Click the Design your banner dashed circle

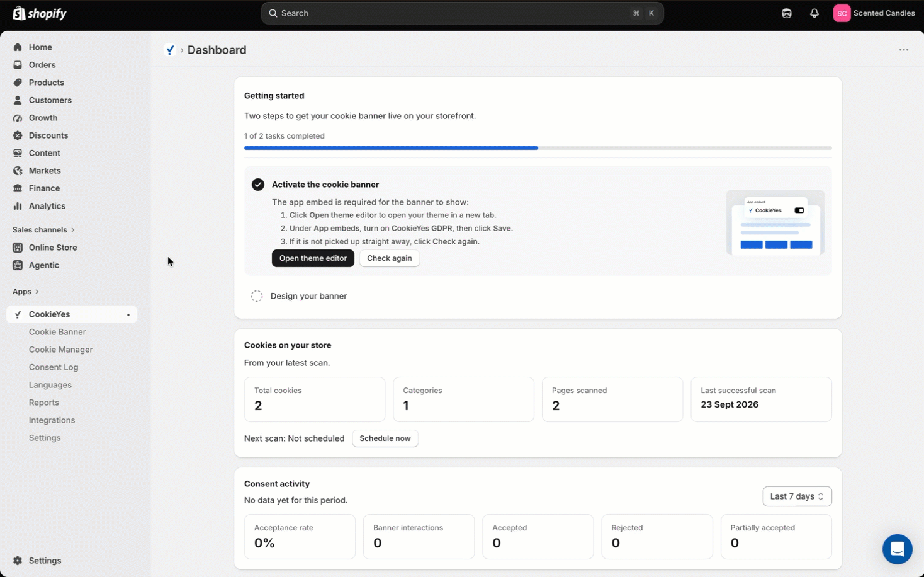(x=257, y=296)
